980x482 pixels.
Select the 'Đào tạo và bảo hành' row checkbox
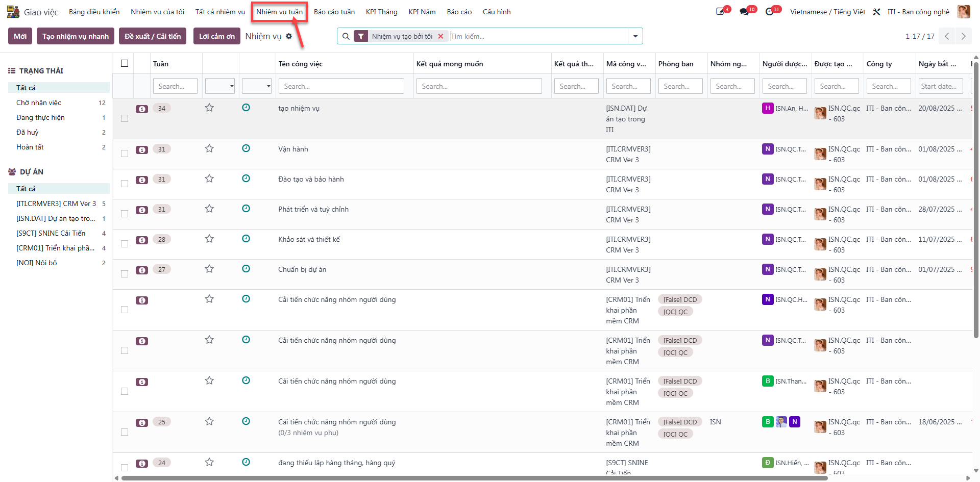(125, 184)
